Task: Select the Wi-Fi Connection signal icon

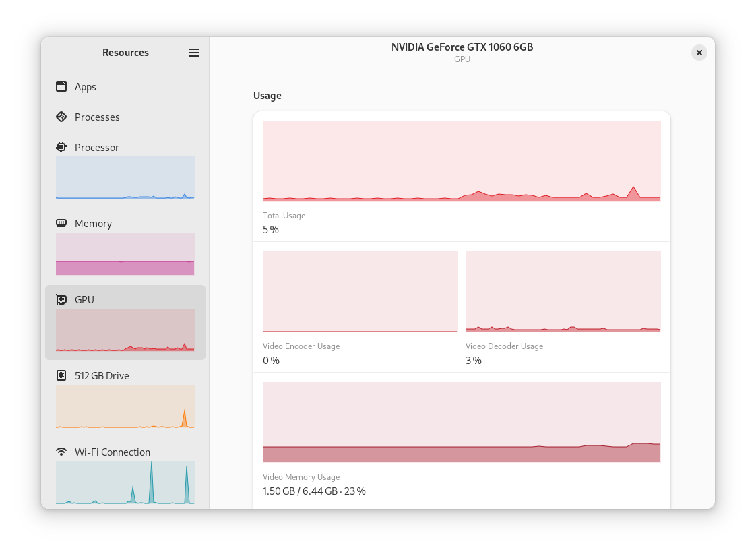Action: (x=60, y=452)
